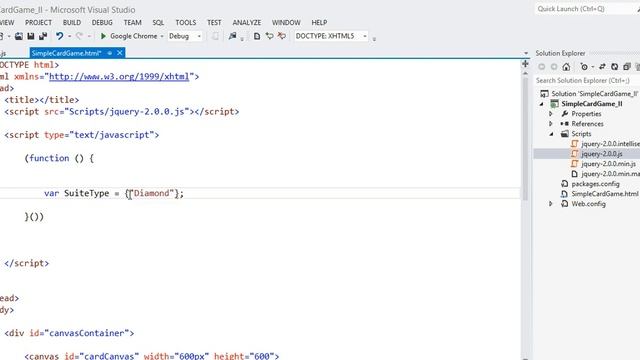Open the ANALYZE menu
Image resolution: width=640 pixels, height=360 pixels.
click(x=247, y=22)
